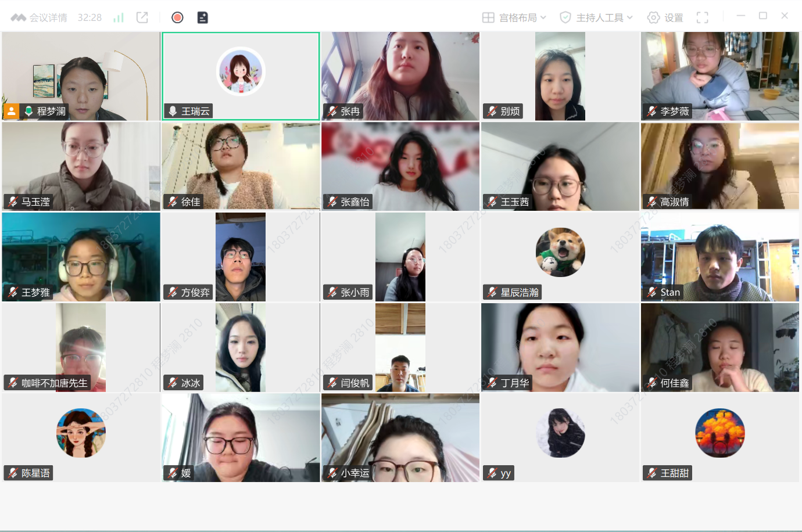
Task: Toggle 王瑞云's active microphone icon
Action: click(173, 111)
